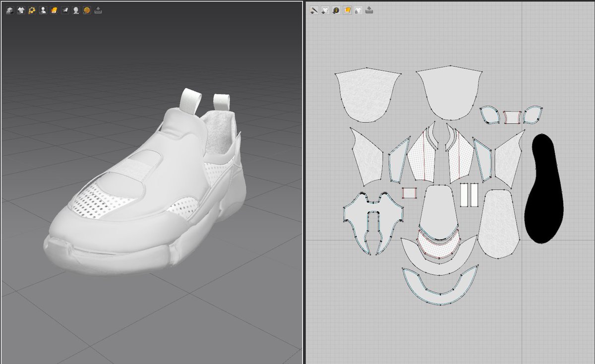This screenshot has height=364, width=595.
Task: Toggle the white shirt garment display icon in 3D toolbar
Action: [21, 10]
